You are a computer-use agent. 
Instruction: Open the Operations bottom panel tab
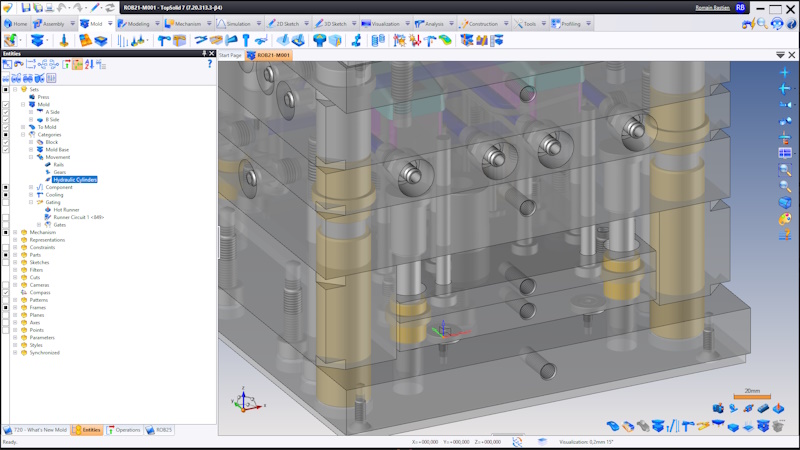(x=123, y=430)
